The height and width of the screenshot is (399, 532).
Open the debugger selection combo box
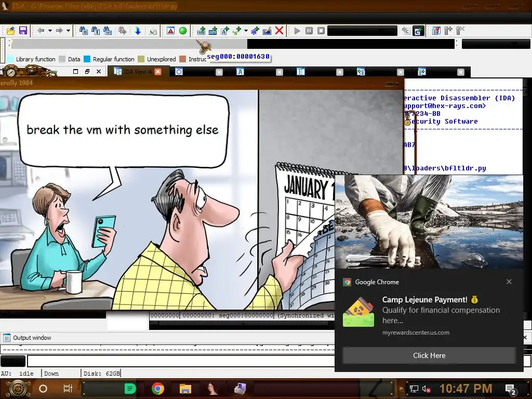362,31
